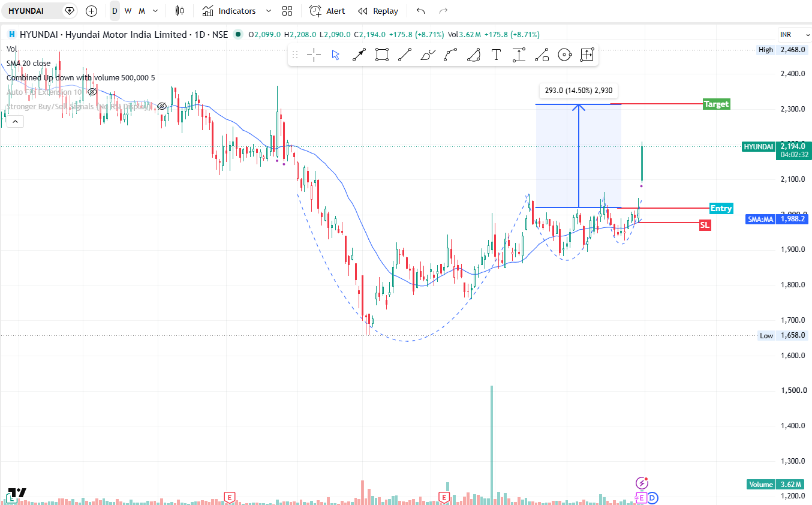This screenshot has width=812, height=505.
Task: Select the D daily timeframe
Action: [x=115, y=11]
